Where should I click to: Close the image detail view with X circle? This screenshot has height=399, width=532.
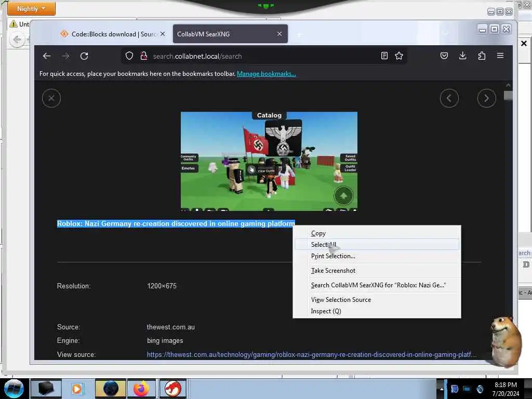coord(51,98)
